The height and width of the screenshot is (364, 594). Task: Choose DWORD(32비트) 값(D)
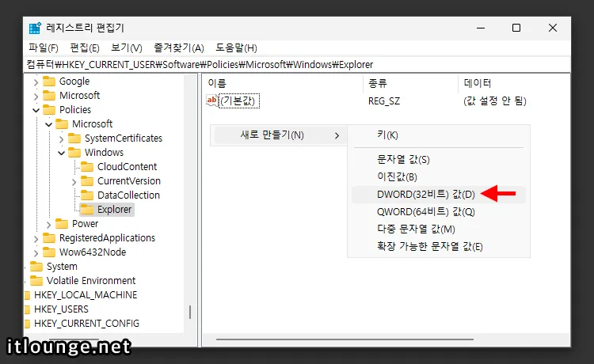click(439, 195)
